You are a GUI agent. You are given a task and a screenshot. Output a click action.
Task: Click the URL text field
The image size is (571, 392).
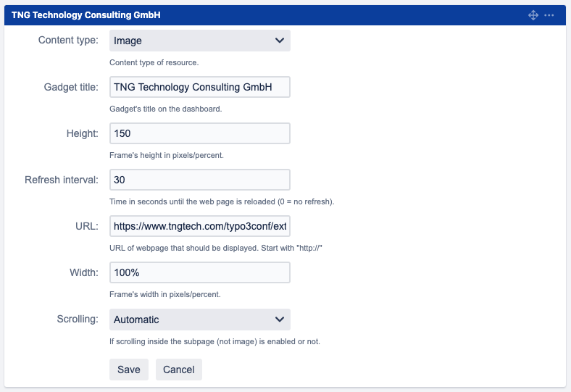pos(199,226)
